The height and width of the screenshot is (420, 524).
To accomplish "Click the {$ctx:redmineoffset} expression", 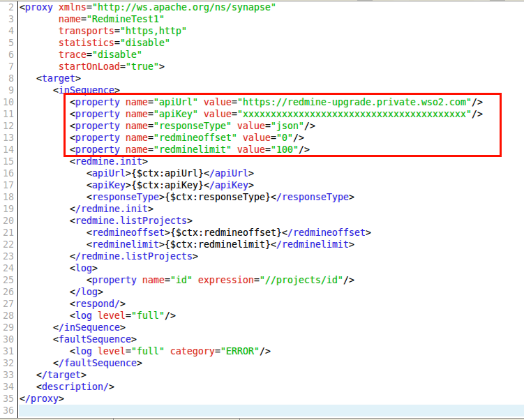I will (226, 232).
